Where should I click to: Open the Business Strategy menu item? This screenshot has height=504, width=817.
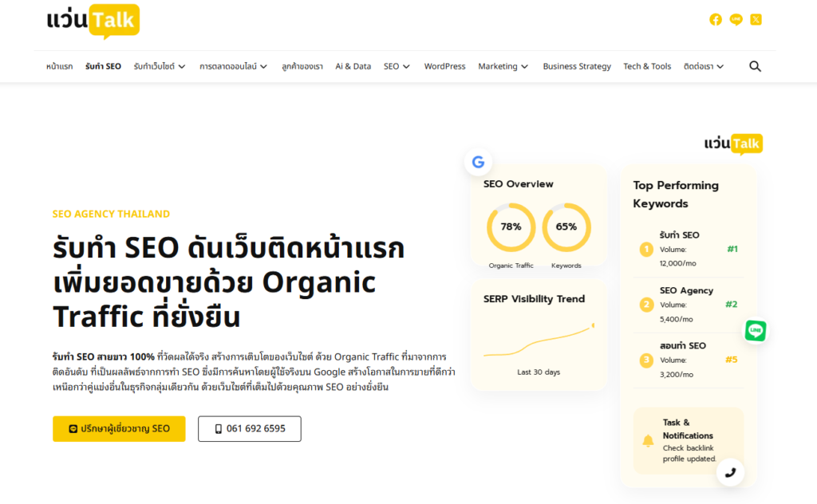(x=577, y=66)
